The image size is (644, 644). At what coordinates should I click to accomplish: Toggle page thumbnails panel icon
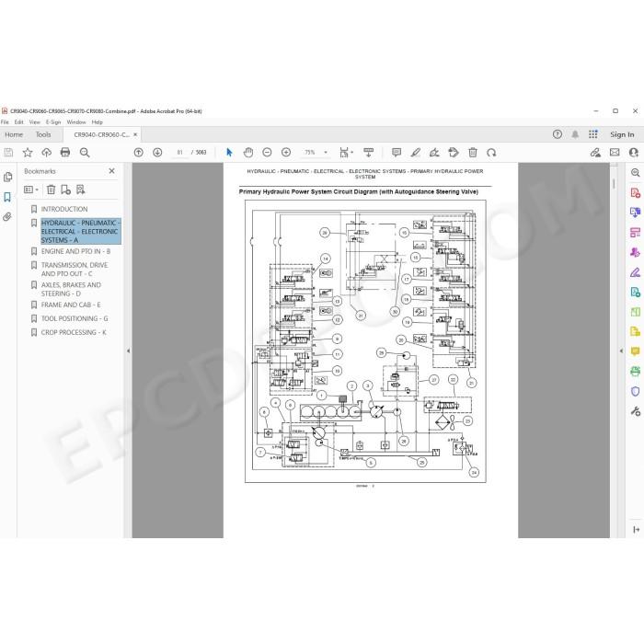7,177
